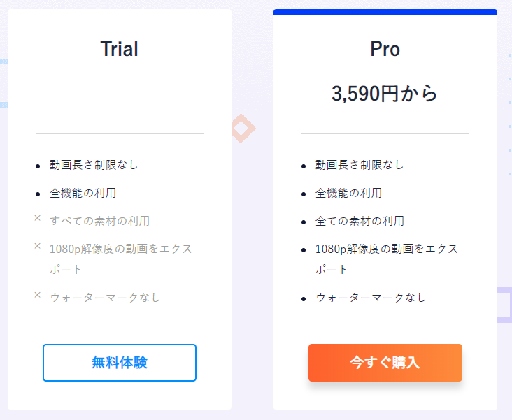Click the bullet next to Pro ウォーターマークなし
This screenshot has width=512, height=420.
tap(304, 299)
